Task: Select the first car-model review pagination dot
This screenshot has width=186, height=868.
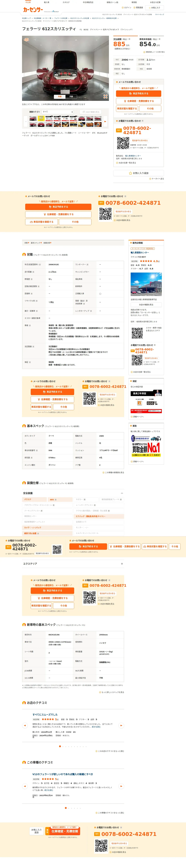Action: click(65, 808)
